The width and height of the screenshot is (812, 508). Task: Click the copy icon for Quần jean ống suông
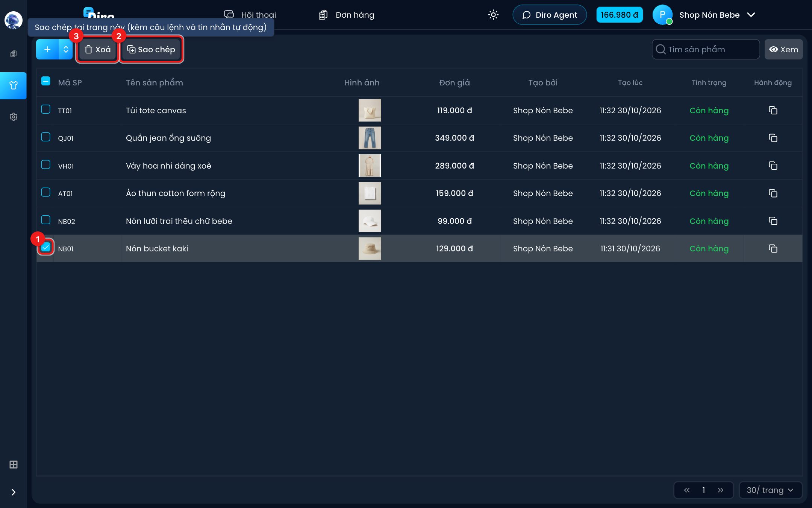click(773, 138)
